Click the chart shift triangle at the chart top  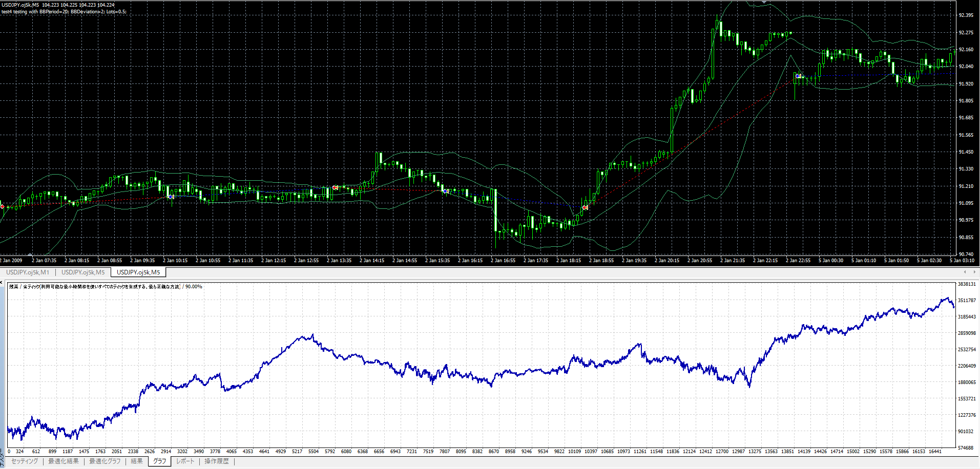coord(764,2)
